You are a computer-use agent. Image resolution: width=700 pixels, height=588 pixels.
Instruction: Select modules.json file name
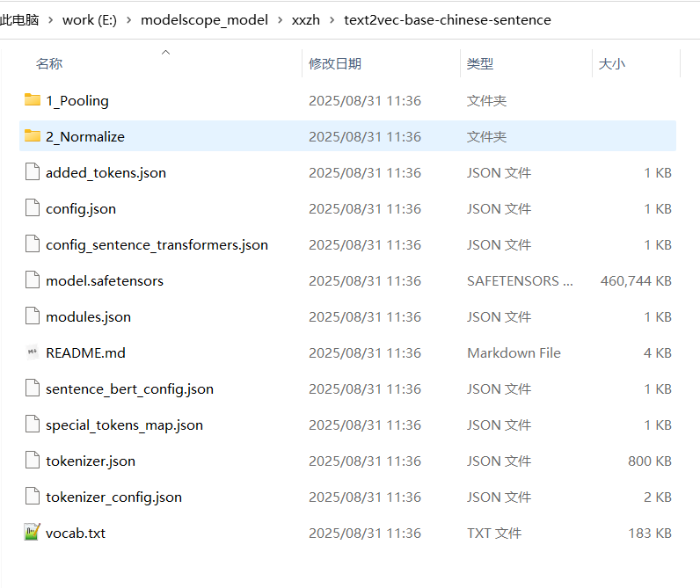tap(89, 316)
